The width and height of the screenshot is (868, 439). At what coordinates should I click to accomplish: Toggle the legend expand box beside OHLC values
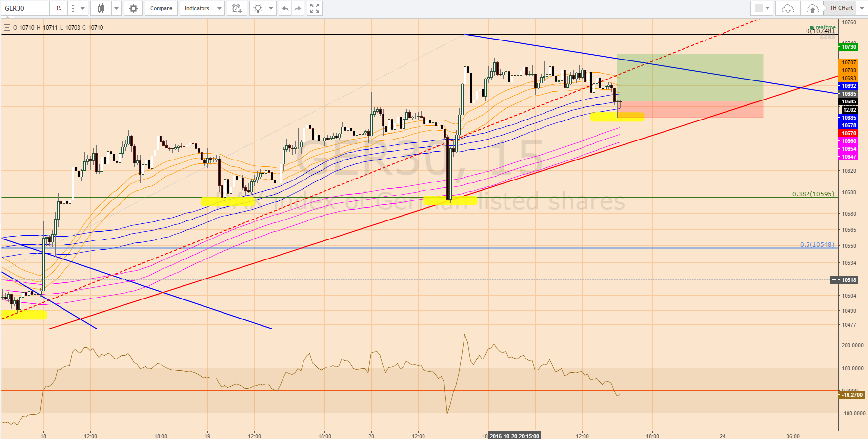click(7, 28)
